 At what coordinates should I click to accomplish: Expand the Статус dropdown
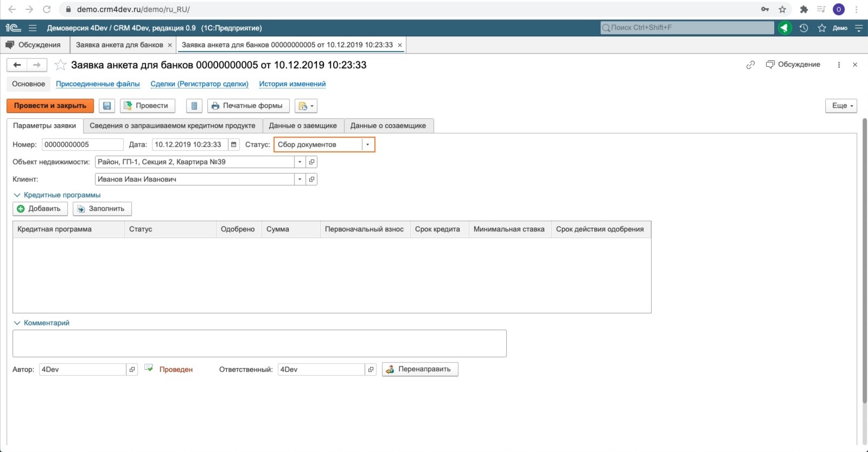368,145
